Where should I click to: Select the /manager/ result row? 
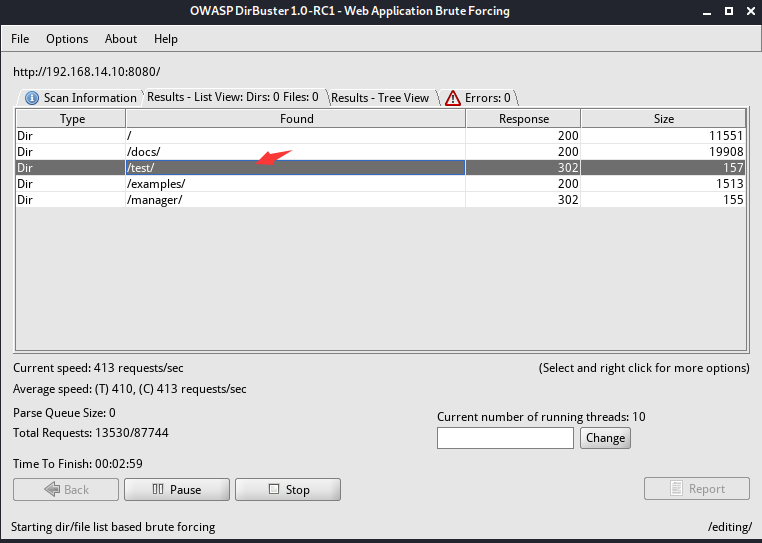point(381,200)
